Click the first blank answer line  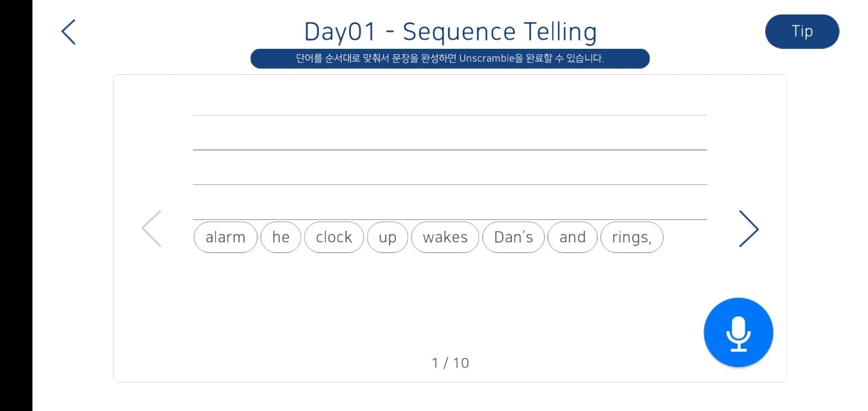pyautogui.click(x=450, y=115)
